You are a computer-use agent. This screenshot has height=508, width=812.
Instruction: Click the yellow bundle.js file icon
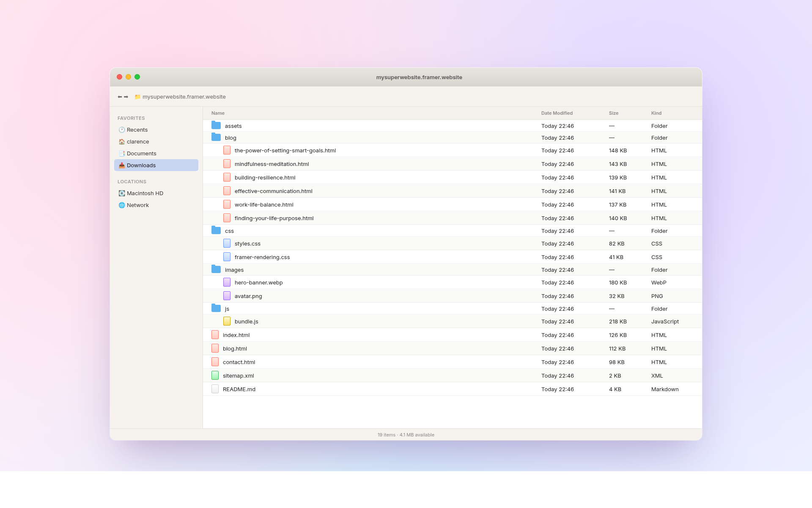pyautogui.click(x=227, y=321)
